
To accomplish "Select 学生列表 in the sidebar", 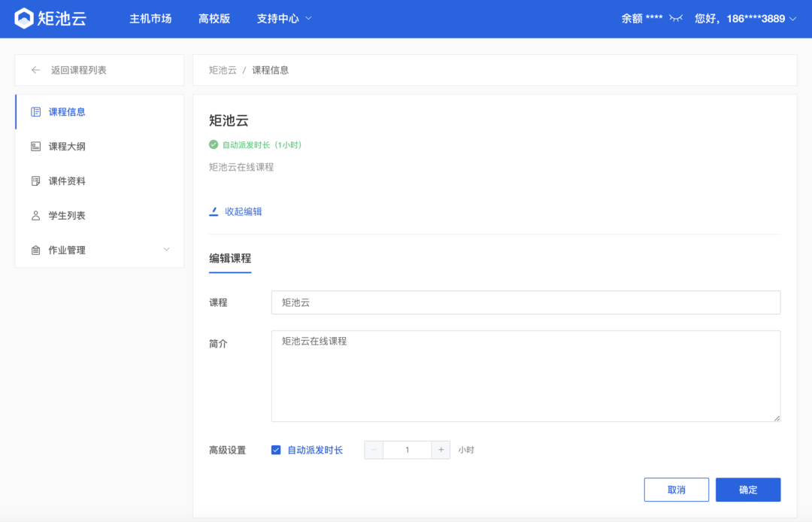I will 99,215.
